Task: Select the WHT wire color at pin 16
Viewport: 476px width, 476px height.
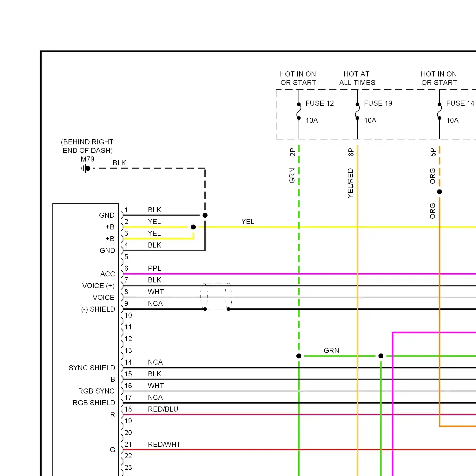Action: [x=156, y=386]
